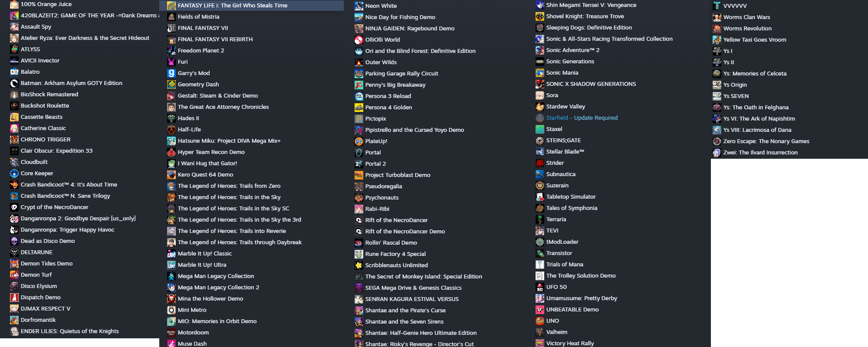Select Ys VIII: Lacrimosa of Dana
This screenshot has height=347, width=868.
(x=757, y=130)
